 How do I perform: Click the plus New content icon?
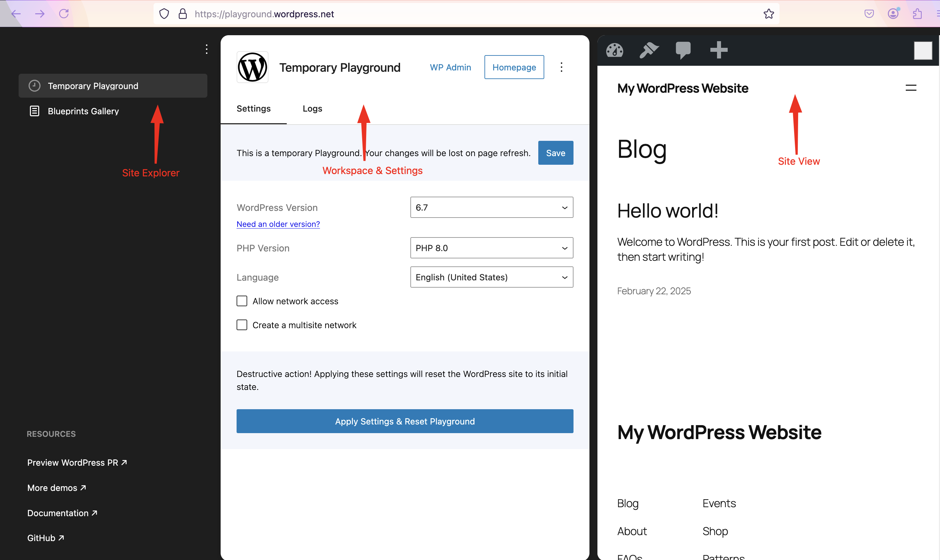(719, 50)
